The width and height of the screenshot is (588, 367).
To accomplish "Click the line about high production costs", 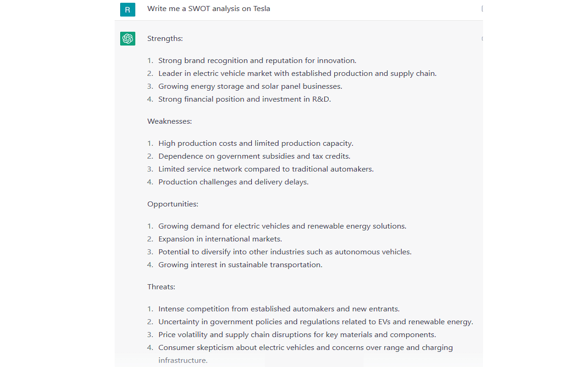I will pyautogui.click(x=256, y=143).
